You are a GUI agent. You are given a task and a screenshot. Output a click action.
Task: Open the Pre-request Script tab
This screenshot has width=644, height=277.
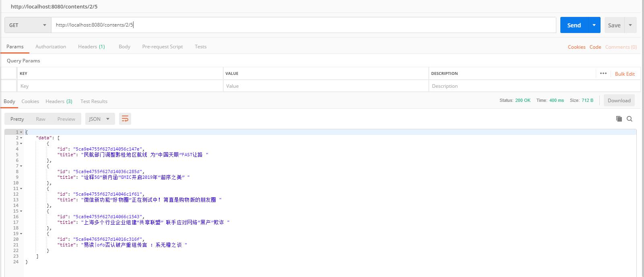tap(162, 47)
